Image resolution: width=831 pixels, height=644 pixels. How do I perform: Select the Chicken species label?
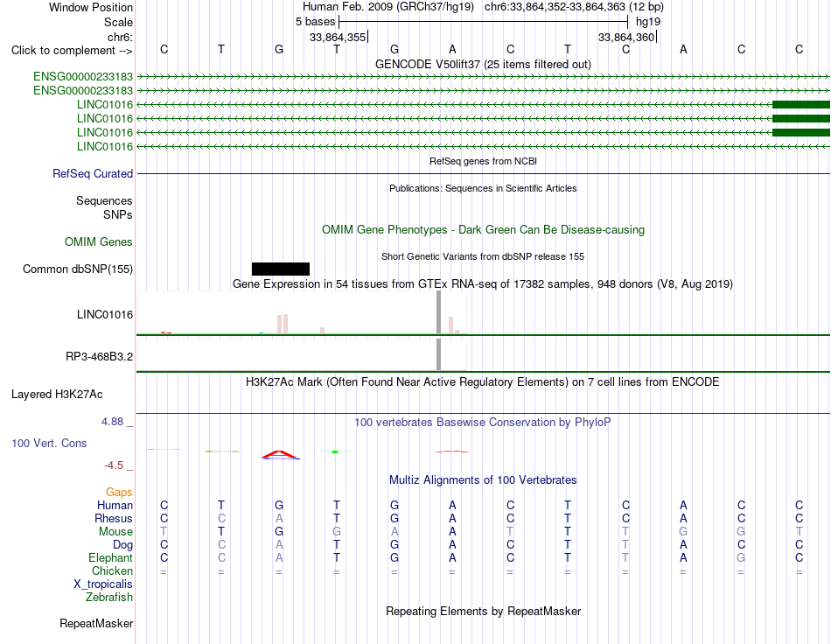pyautogui.click(x=112, y=570)
